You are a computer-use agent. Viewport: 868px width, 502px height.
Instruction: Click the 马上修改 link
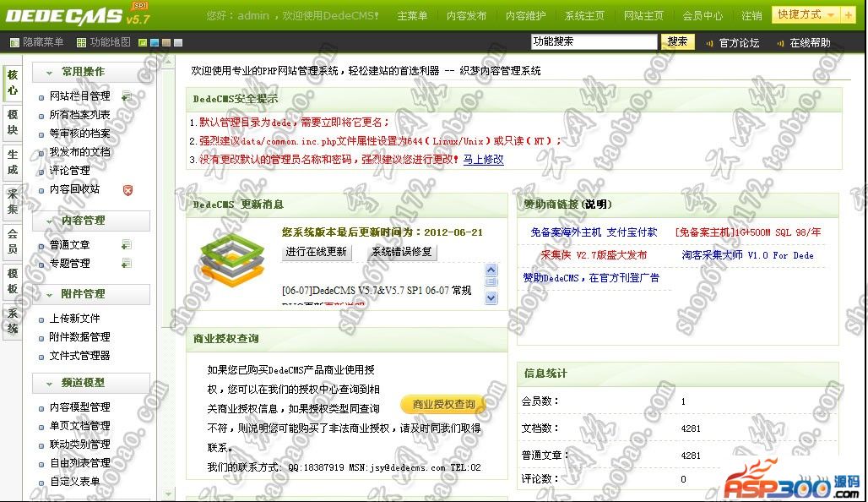tap(483, 160)
